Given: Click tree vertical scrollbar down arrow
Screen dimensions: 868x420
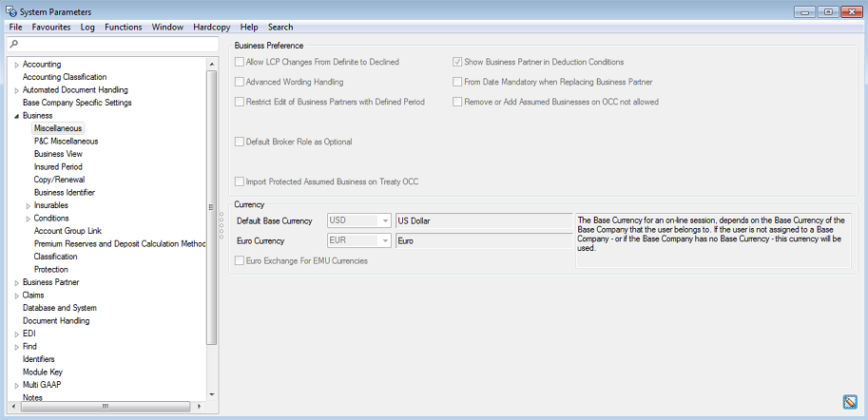Looking at the screenshot, I should coord(211,394).
